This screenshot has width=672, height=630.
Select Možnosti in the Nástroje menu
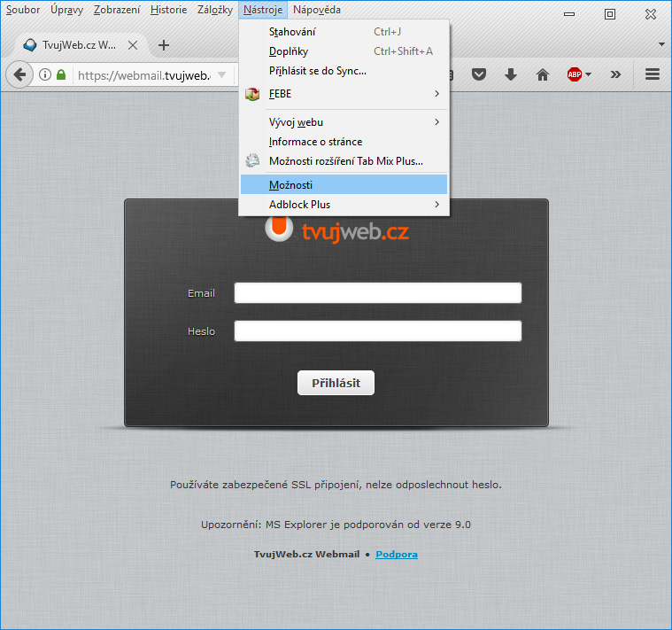tap(291, 185)
